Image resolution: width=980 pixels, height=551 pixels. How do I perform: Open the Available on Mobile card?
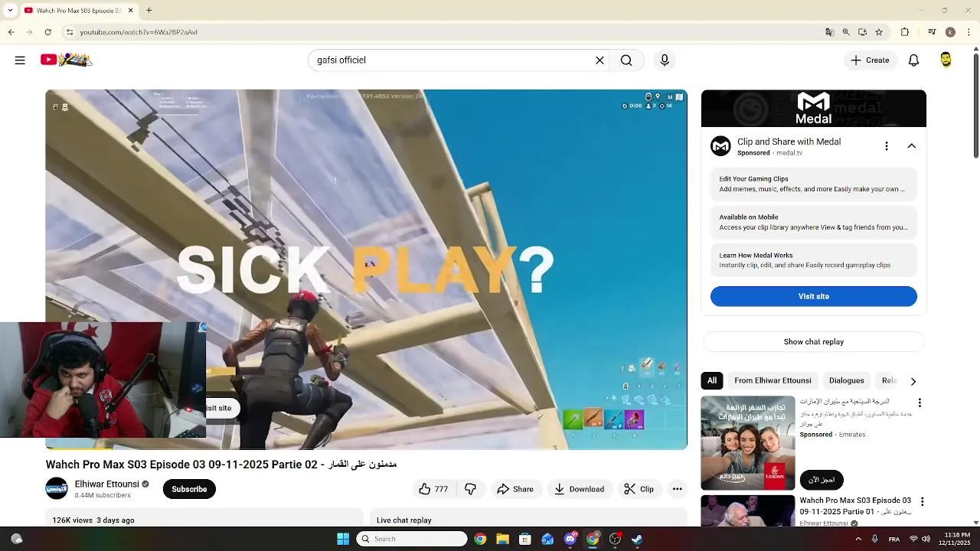coord(813,223)
